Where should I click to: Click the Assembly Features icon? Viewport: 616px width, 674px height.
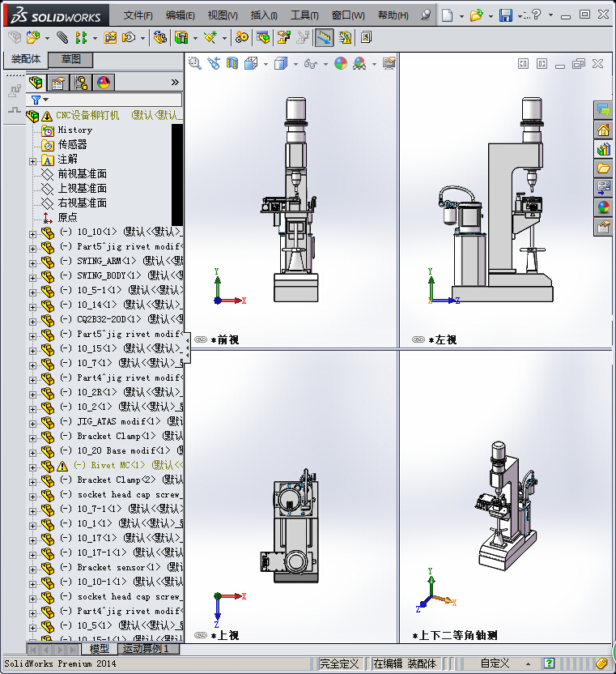click(181, 38)
